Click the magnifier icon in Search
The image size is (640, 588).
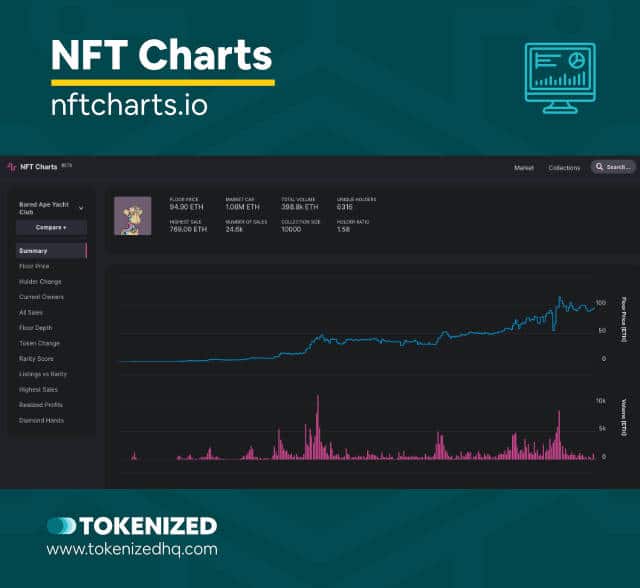pos(599,166)
